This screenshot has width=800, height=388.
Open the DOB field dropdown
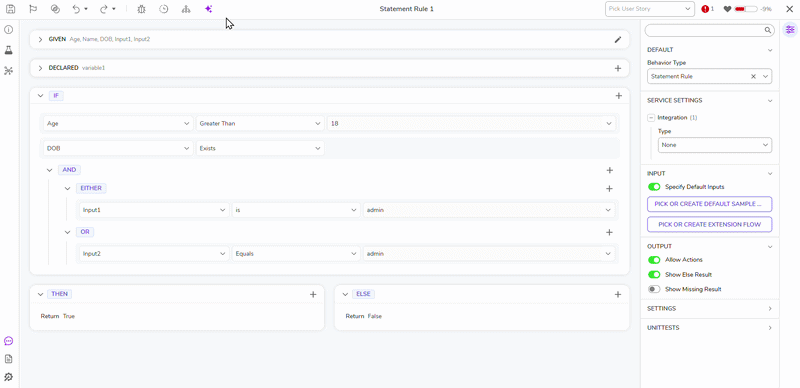coord(118,148)
